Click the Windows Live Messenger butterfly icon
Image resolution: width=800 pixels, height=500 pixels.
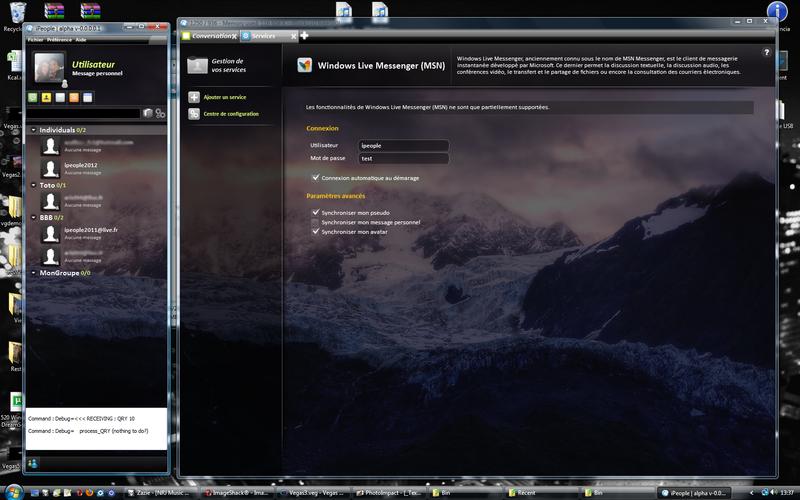(x=305, y=65)
